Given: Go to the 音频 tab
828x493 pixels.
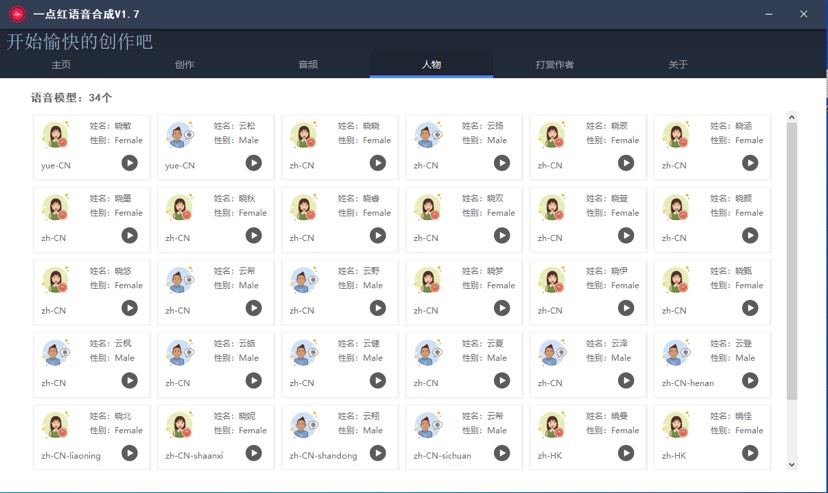Looking at the screenshot, I should tap(308, 65).
